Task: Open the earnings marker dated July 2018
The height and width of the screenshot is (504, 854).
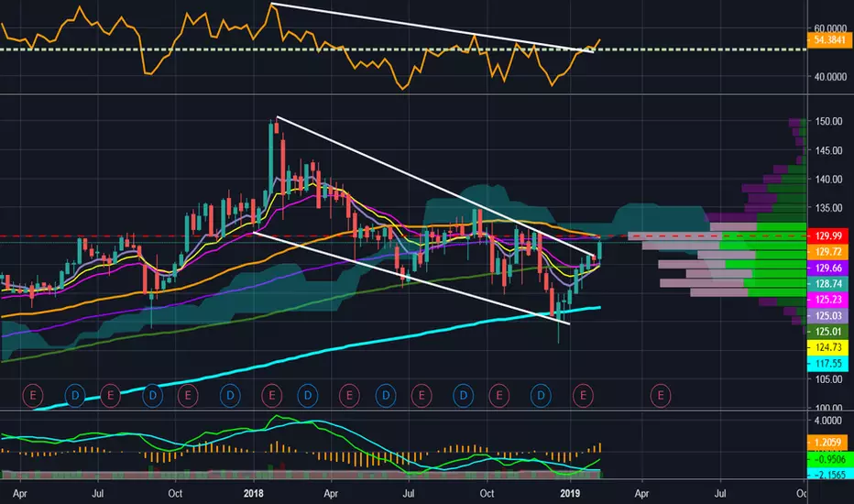Action: 421,395
